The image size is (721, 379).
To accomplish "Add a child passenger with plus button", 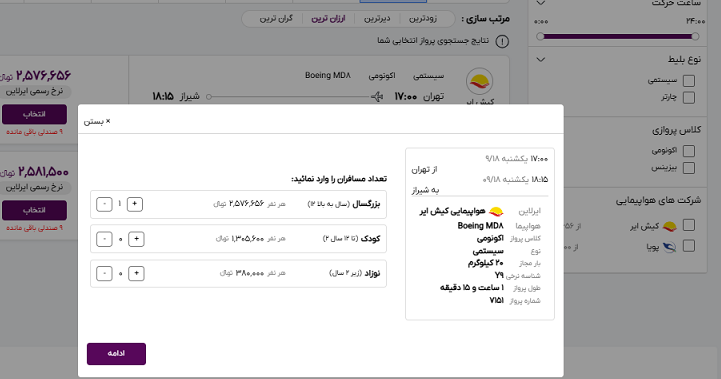I will click(x=136, y=239).
